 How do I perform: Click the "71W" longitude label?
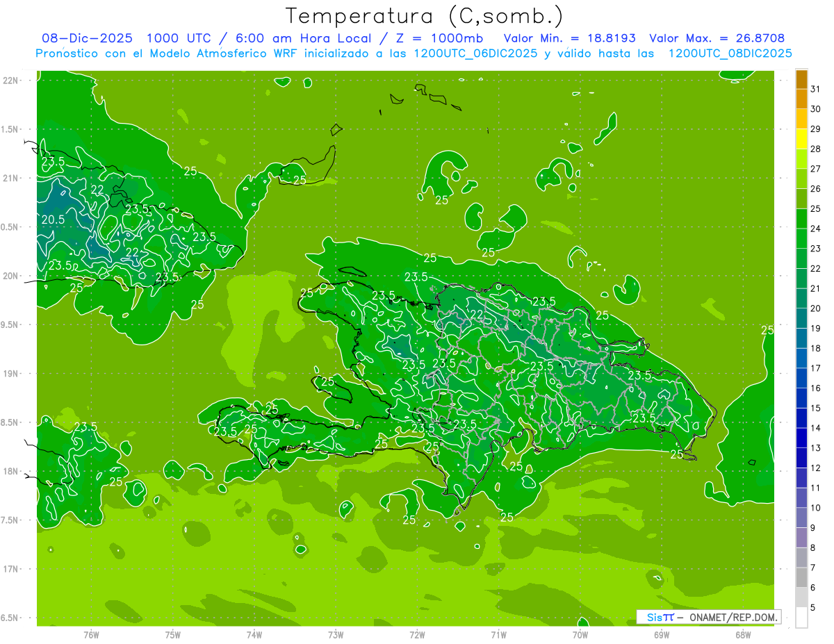498,634
